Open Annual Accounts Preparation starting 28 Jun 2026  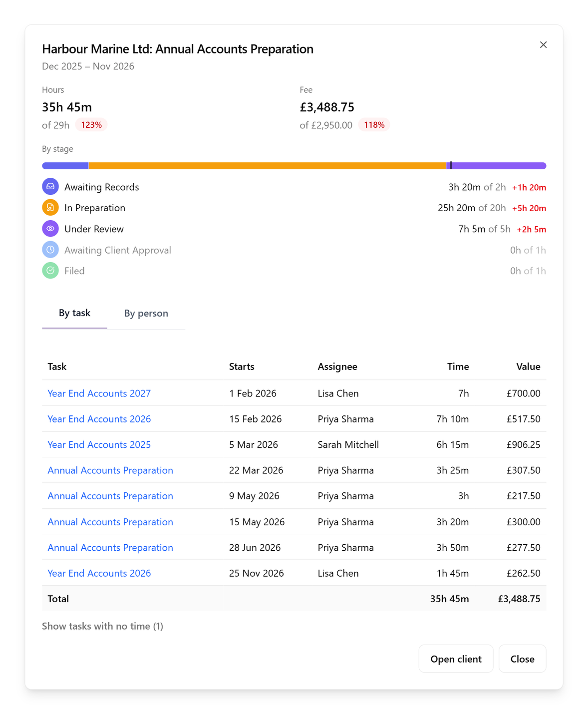click(110, 548)
